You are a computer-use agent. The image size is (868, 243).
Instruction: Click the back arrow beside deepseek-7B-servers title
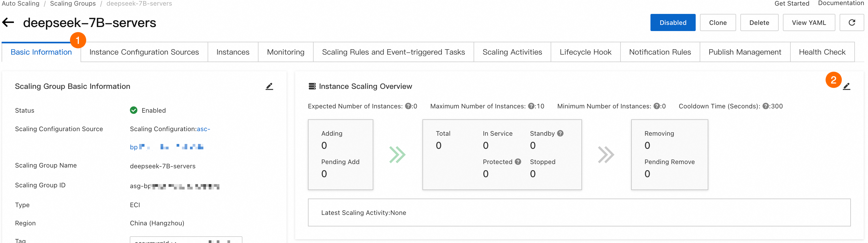tap(8, 22)
